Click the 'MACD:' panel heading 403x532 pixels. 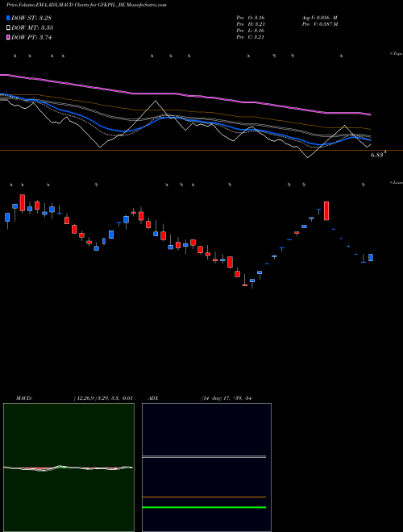pyautogui.click(x=24, y=398)
